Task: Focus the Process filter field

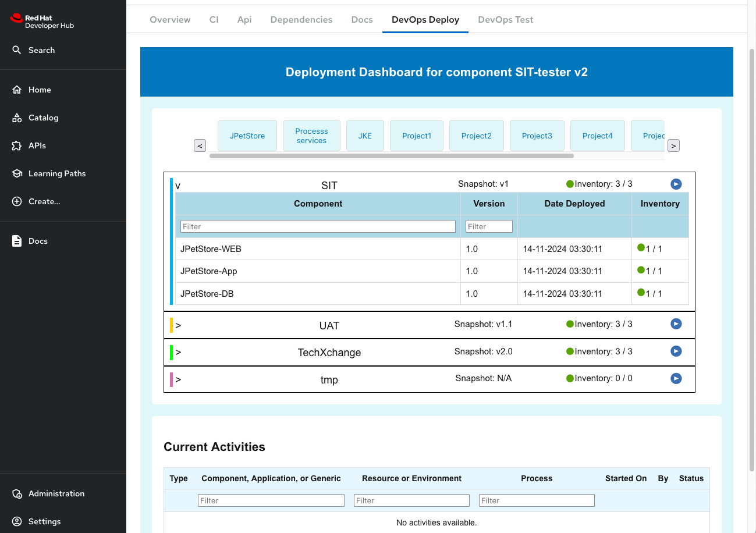Action: click(537, 500)
